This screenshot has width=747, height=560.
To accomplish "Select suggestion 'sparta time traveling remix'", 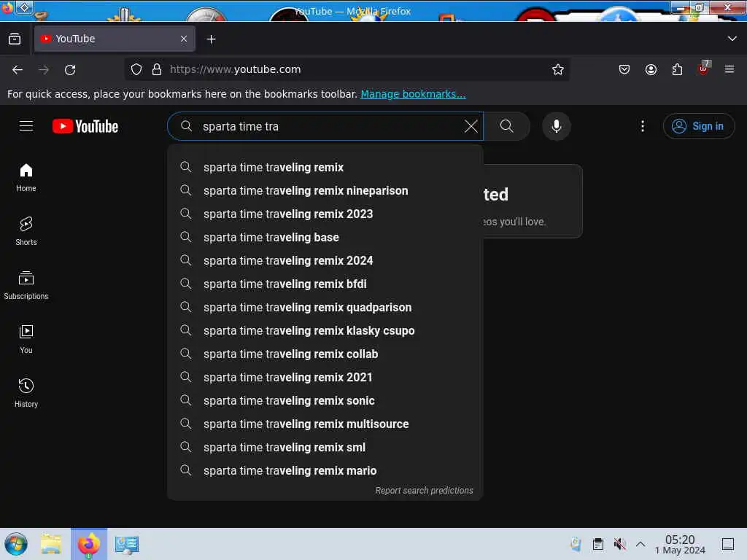I will [x=325, y=167].
